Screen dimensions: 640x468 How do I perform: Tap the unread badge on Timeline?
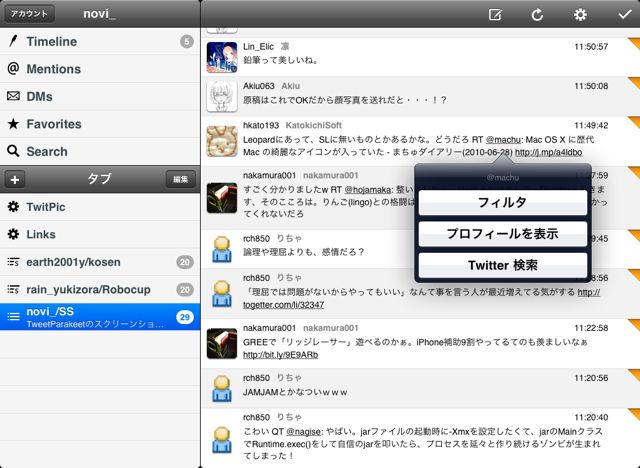(187, 41)
